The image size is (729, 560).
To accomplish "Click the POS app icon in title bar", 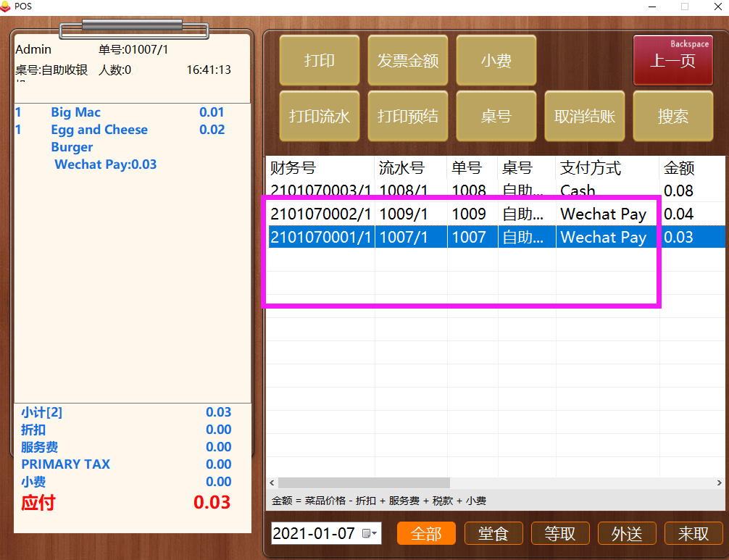I will (5, 6).
